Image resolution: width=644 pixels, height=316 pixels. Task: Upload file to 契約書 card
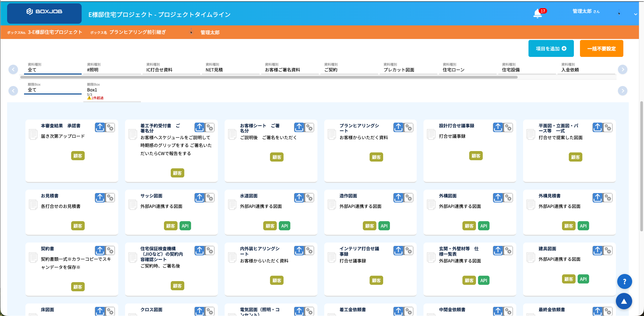pos(100,250)
